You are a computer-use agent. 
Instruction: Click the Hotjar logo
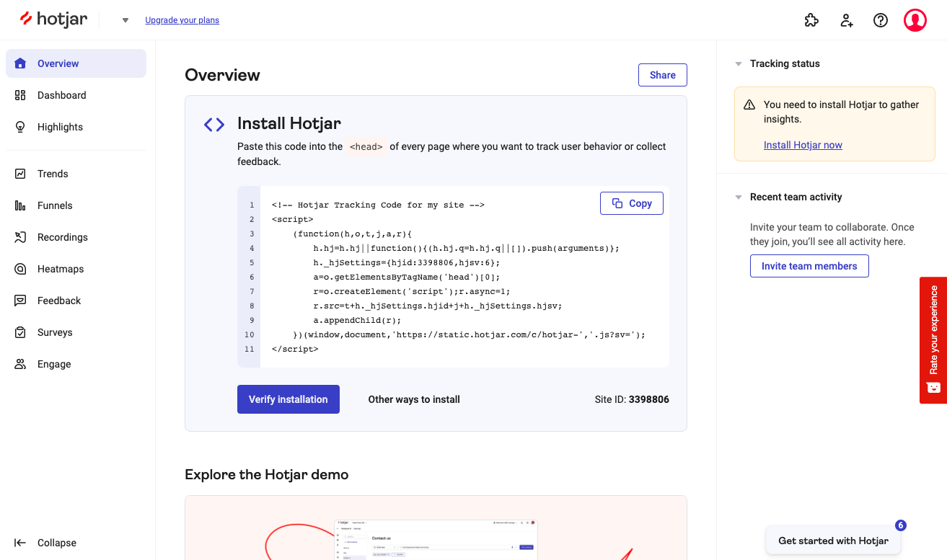click(x=53, y=19)
